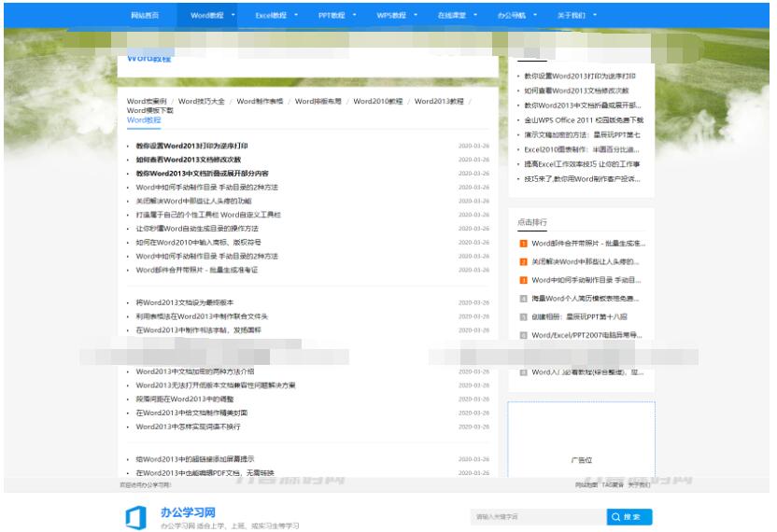Open the 在线课堂 nav menu item
This screenshot has width=777, height=532.
(451, 15)
